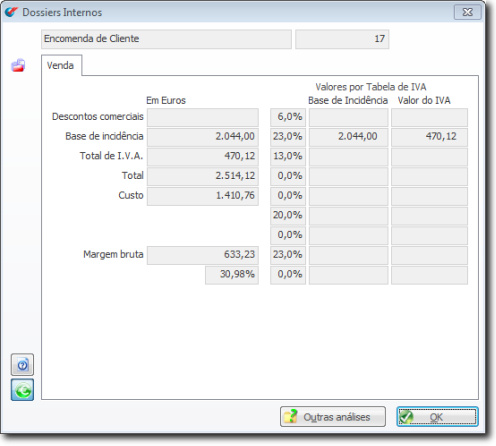
Task: Click Valor do IVA cell showing 470,12
Action: [x=429, y=137]
